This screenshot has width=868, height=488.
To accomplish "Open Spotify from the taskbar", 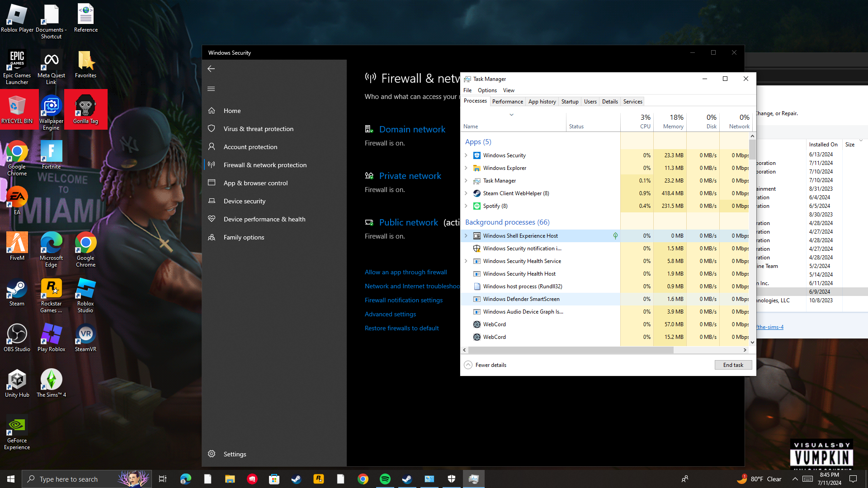I will click(x=385, y=479).
